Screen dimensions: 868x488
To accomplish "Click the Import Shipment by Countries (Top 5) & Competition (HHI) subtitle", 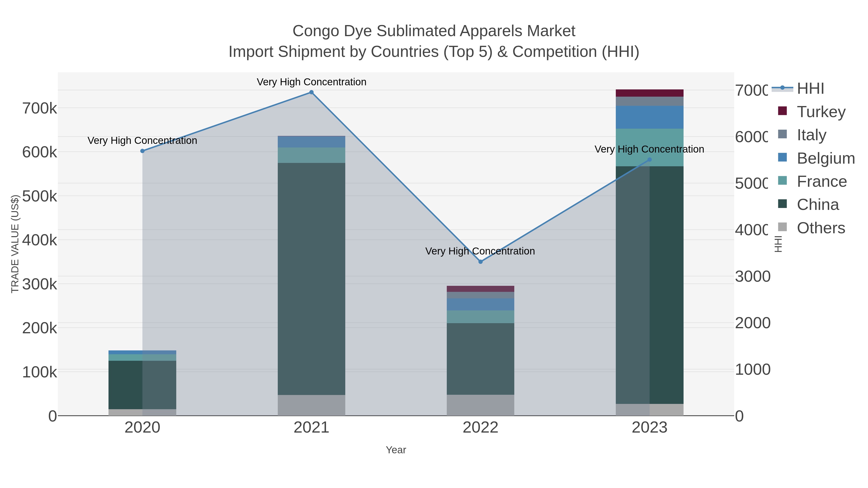I will 434,52.
